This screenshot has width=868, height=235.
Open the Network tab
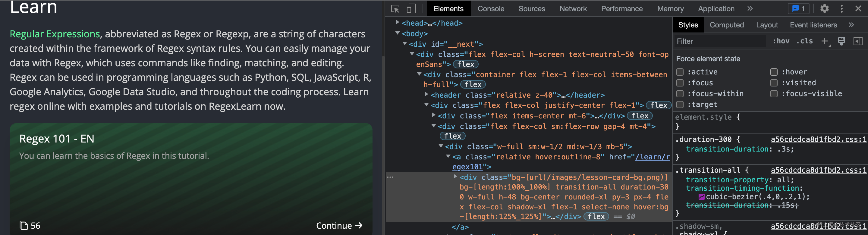573,9
